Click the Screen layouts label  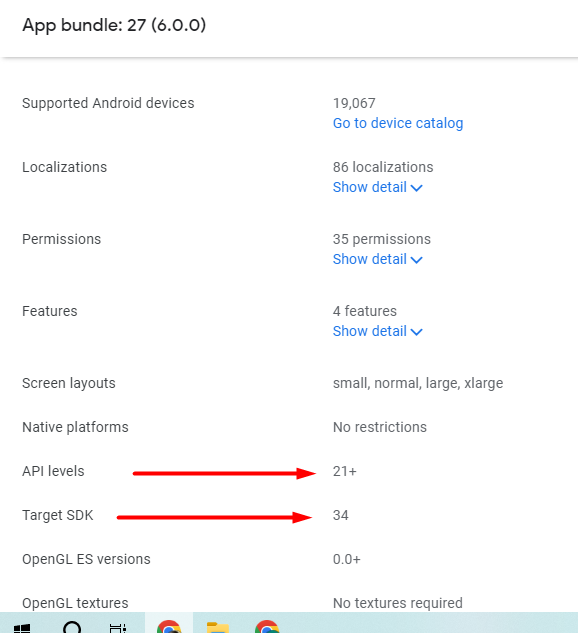coord(69,383)
